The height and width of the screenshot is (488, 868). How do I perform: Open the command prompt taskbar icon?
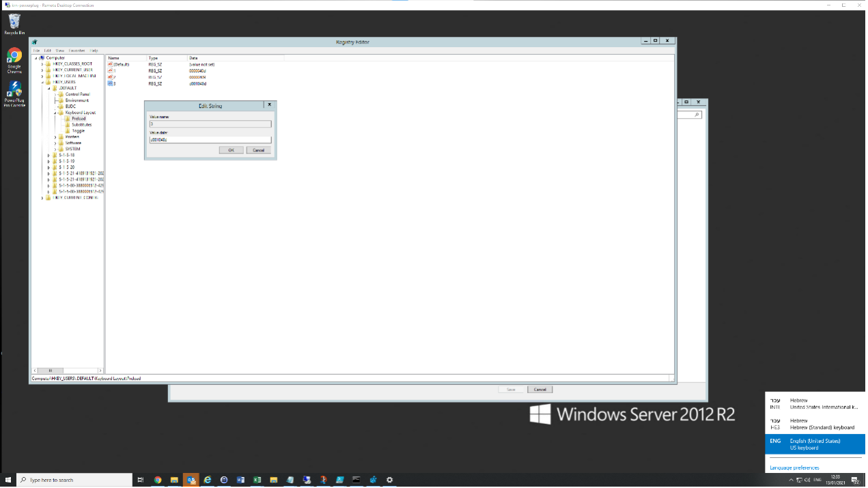point(356,480)
